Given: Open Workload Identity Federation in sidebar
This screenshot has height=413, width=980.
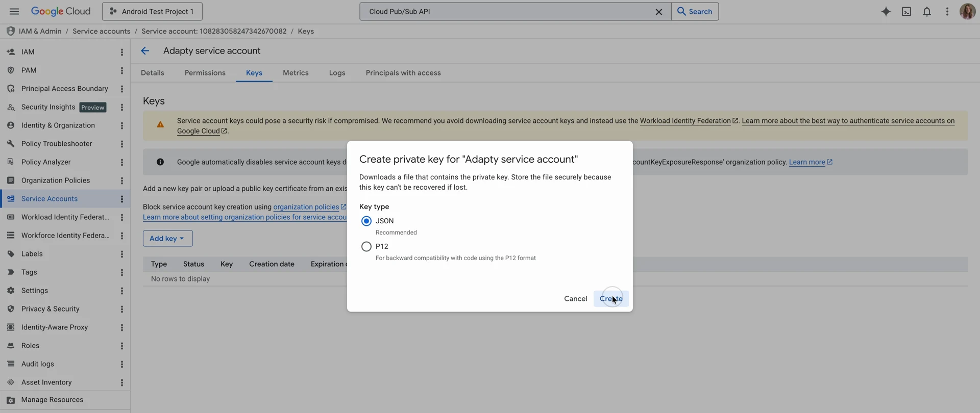Looking at the screenshot, I should 65,217.
